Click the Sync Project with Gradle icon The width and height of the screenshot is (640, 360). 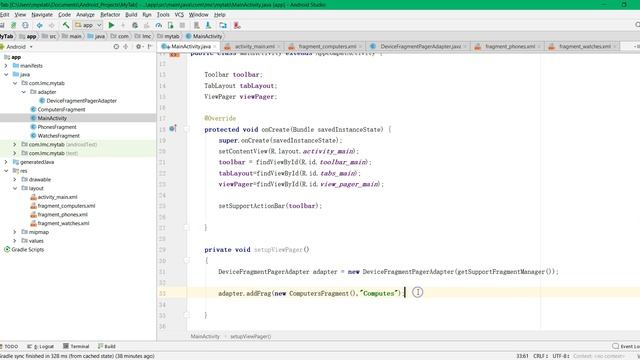click(x=13, y=25)
